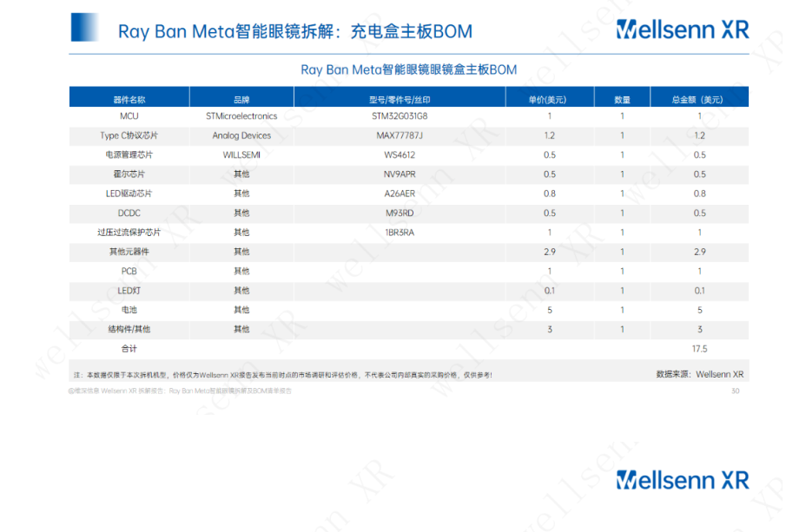Select the 单价 value 0.8 in LED驱动芯片 row
806x532 pixels.
pos(550,194)
